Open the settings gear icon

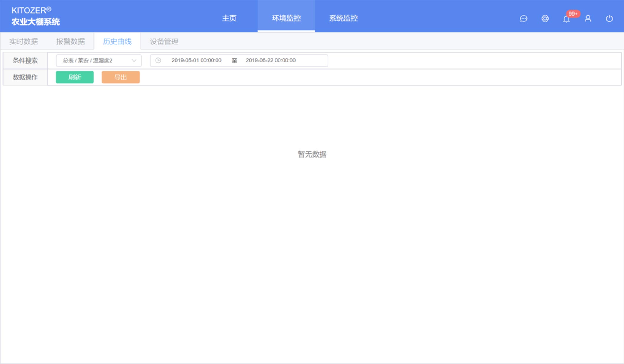point(545,19)
